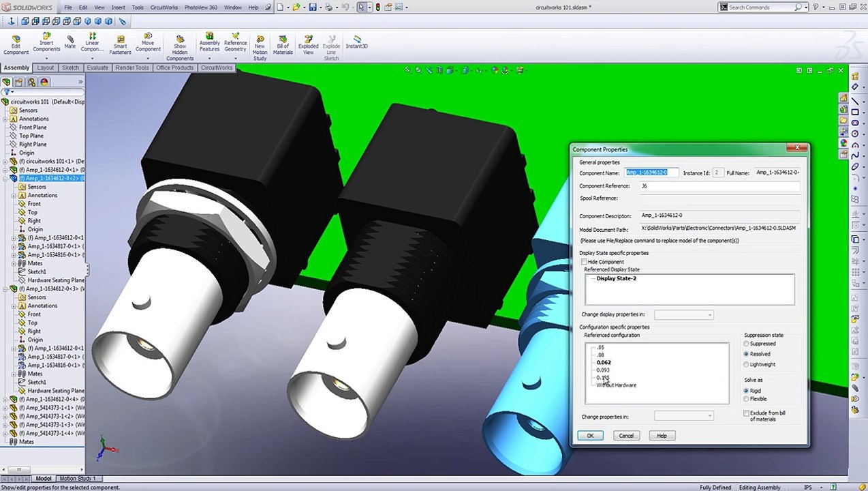Select the Rigid solve option

[747, 391]
